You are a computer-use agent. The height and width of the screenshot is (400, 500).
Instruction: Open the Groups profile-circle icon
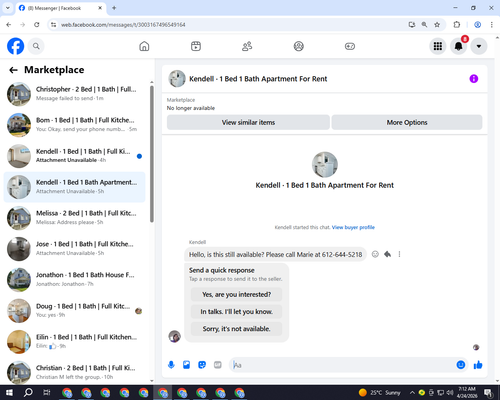pos(298,46)
